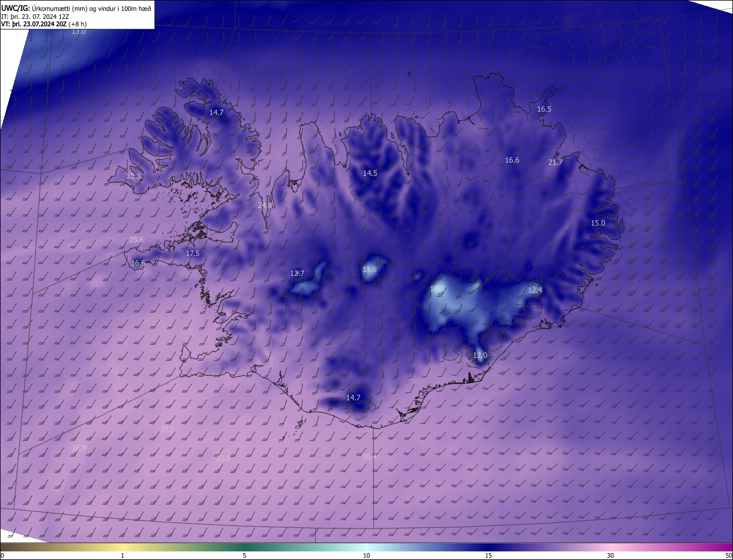Image resolution: width=733 pixels, height=560 pixels.
Task: Click the colour scale tick label 15
Action: click(488, 555)
